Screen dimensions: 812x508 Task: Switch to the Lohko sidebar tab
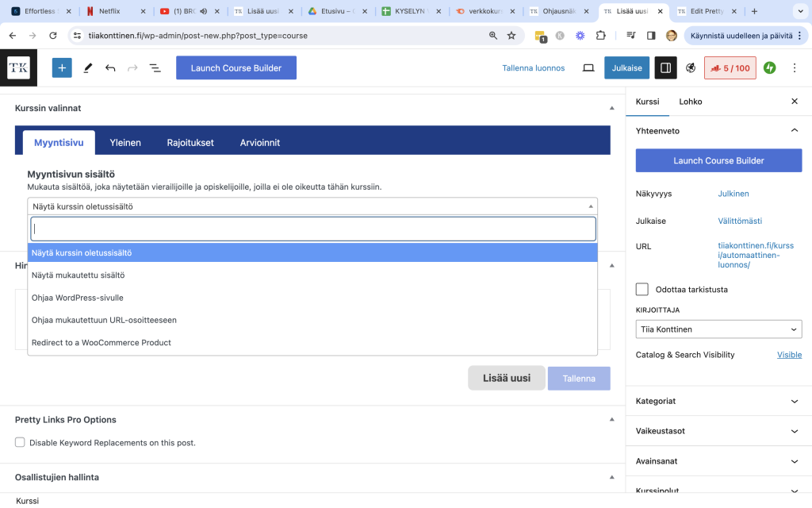click(690, 102)
